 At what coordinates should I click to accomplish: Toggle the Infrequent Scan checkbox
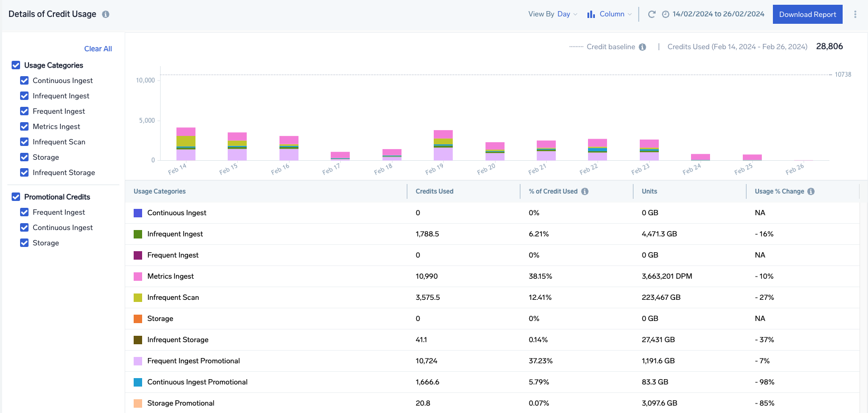coord(24,142)
